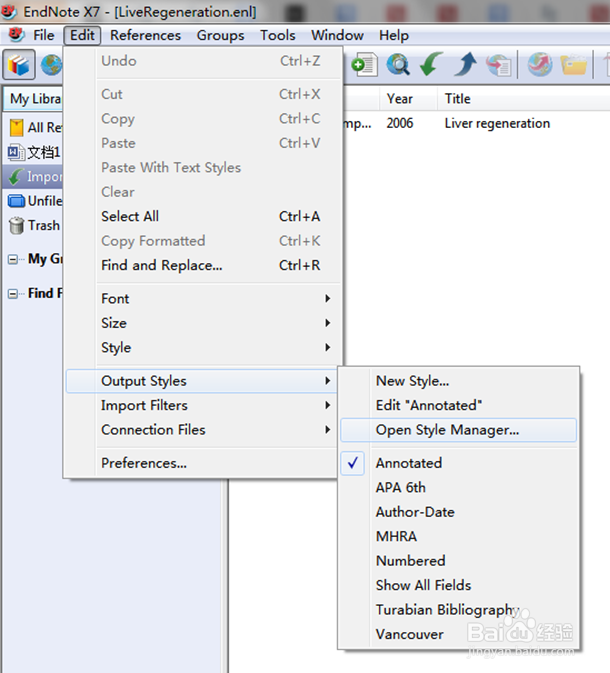
Task: Close the open Edit menu
Action: coord(82,35)
